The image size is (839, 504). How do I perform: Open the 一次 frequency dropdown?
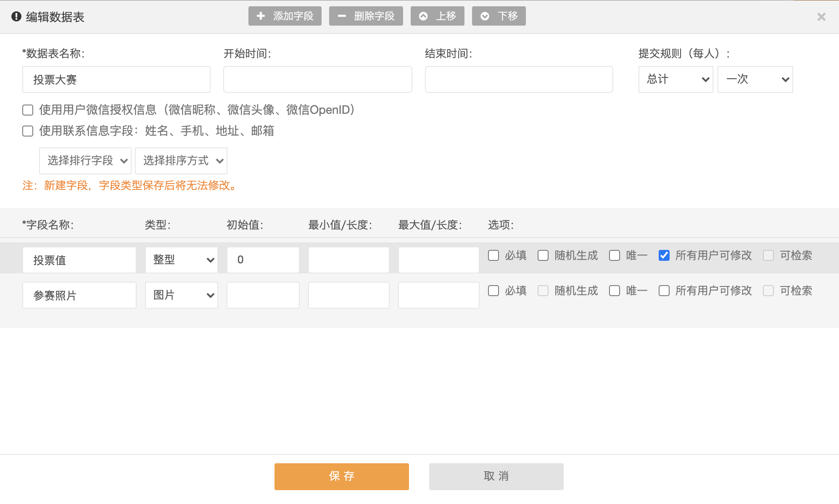[755, 79]
